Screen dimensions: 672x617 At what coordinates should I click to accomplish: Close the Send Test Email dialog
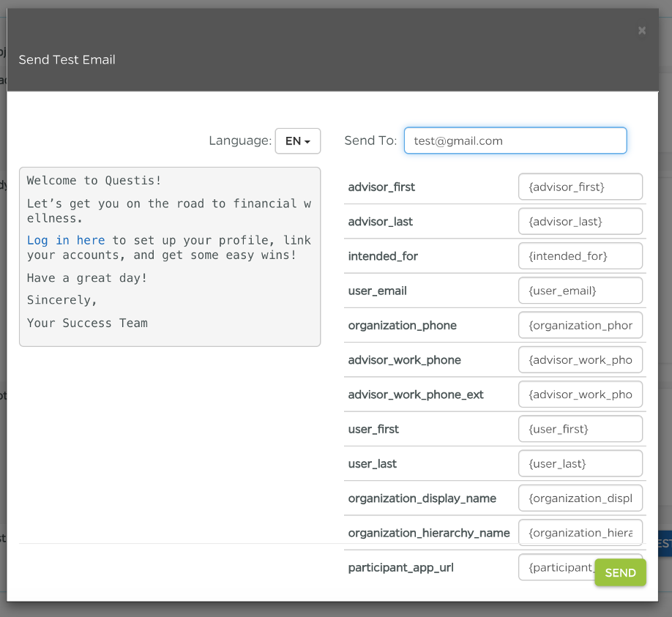pos(641,31)
